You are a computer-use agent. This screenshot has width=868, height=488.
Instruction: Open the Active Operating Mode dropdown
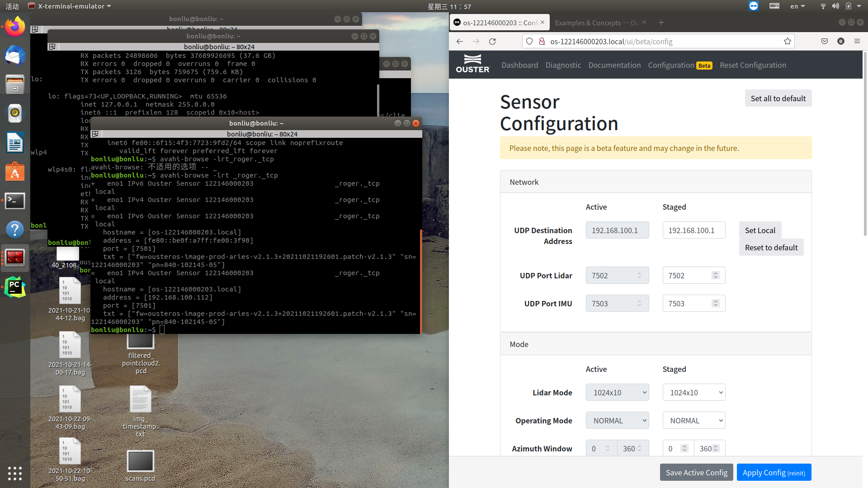pos(617,420)
